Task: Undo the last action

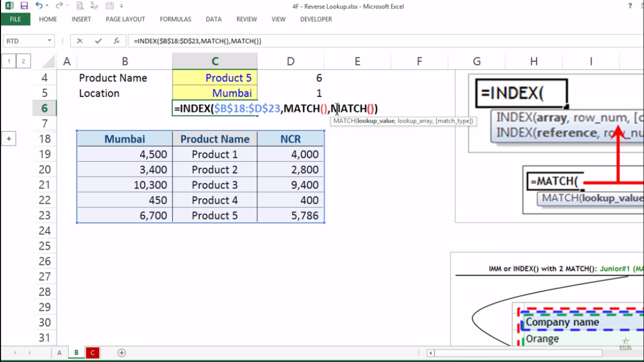Action: click(39, 6)
